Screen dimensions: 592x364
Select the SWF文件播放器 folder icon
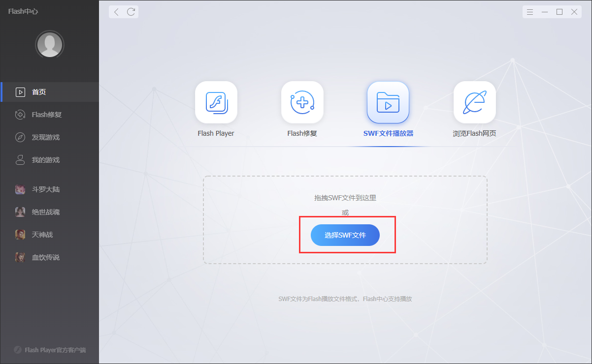click(388, 102)
